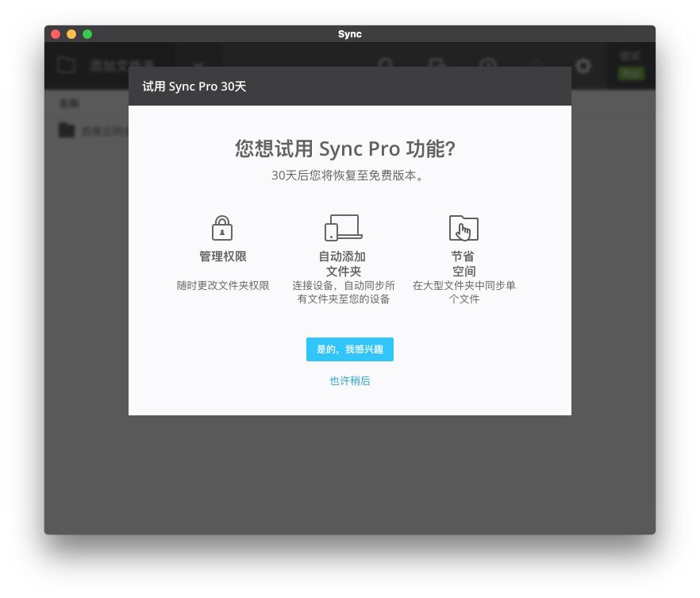Viewport: 700px width, 598px height.
Task: Click the 也许稍后 link
Action: [349, 380]
